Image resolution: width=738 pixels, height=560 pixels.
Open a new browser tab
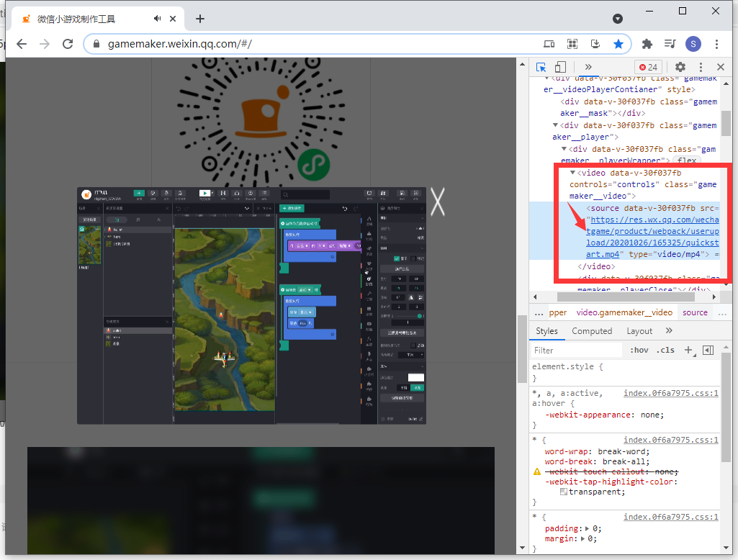coord(200,18)
